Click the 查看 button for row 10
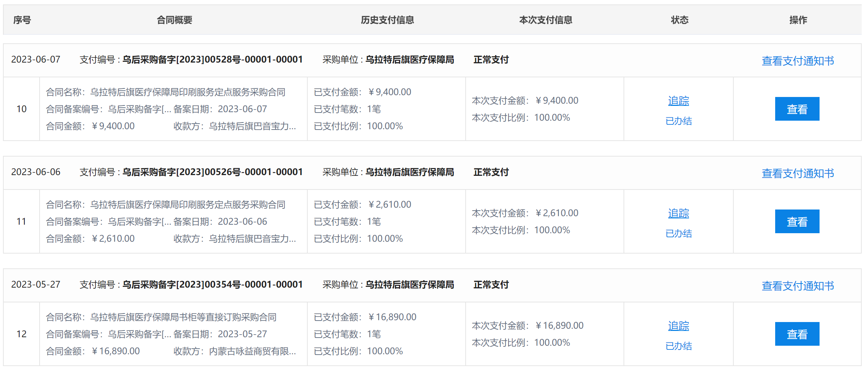The height and width of the screenshot is (372, 868). pyautogui.click(x=797, y=109)
